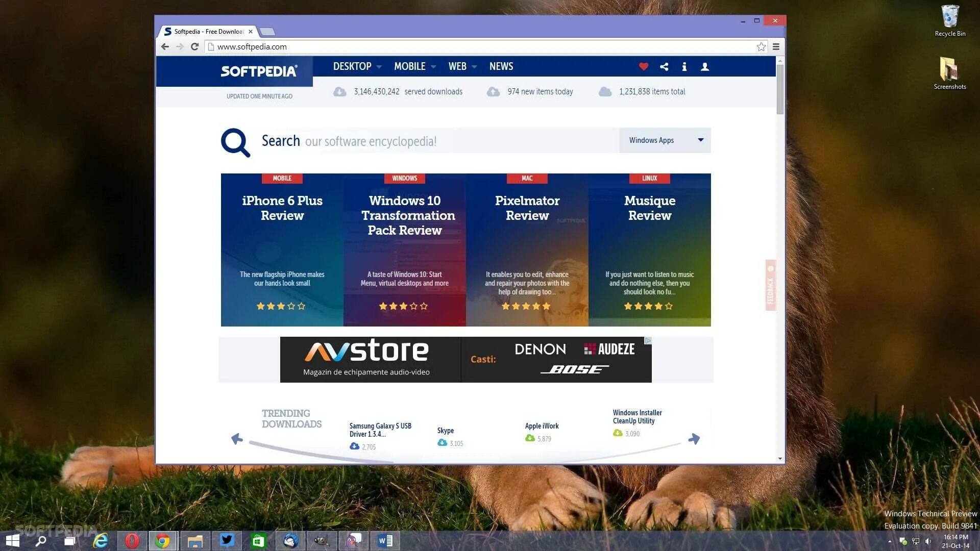
Task: Reload the page with refresh icon
Action: click(194, 46)
